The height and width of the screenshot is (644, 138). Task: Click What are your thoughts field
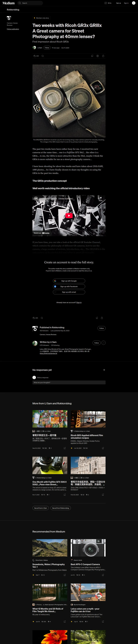point(69,383)
